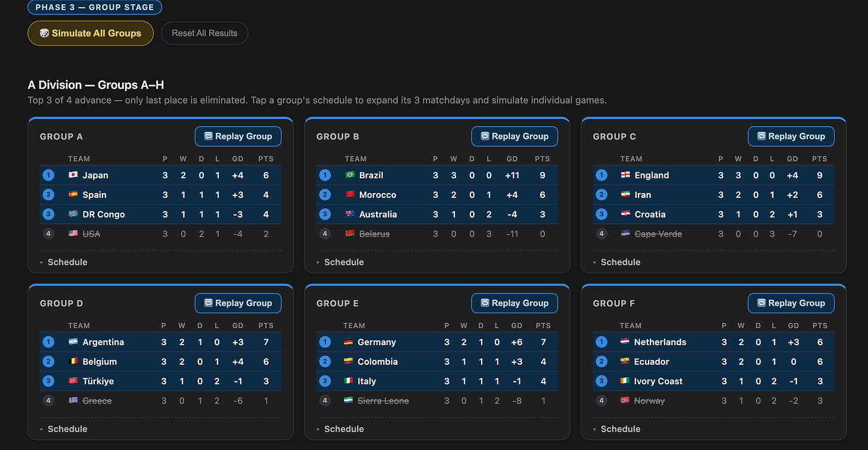Open the Group D Schedule disclosure
The image size is (868, 450).
coord(64,429)
